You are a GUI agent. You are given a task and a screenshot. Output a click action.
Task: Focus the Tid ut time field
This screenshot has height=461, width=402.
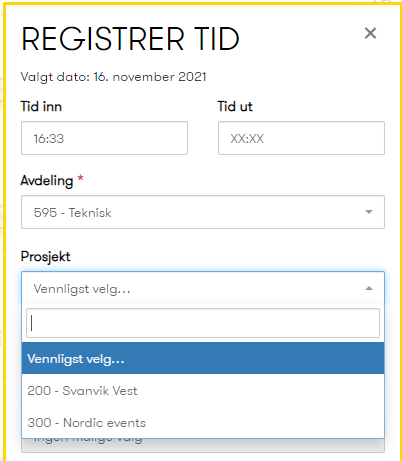click(301, 138)
